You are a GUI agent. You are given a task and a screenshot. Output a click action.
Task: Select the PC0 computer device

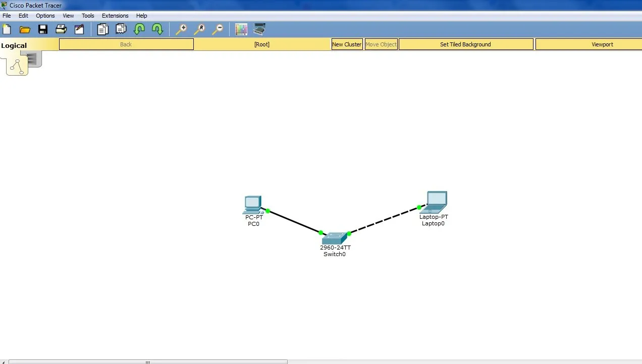pyautogui.click(x=252, y=204)
